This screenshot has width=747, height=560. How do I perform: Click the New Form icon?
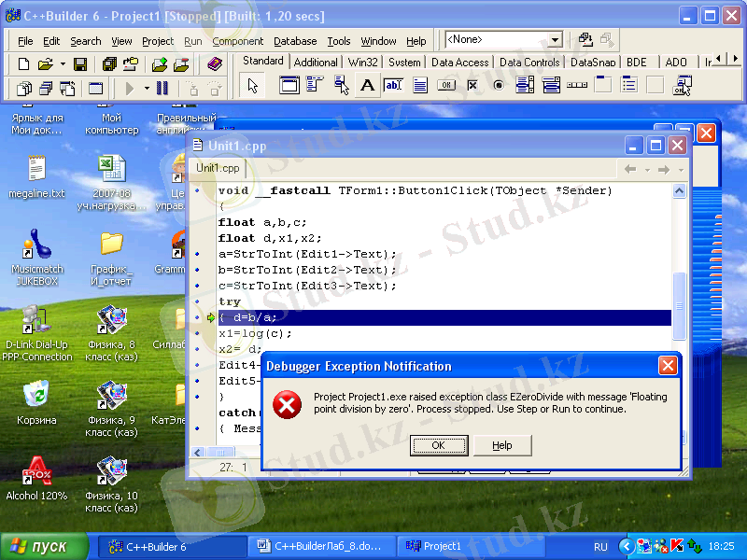coord(96,89)
